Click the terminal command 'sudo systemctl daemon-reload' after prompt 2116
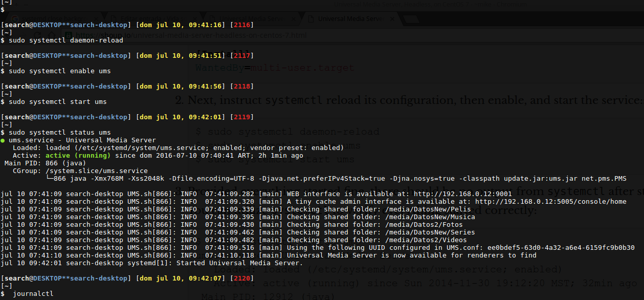The width and height of the screenshot is (644, 300). (x=66, y=40)
